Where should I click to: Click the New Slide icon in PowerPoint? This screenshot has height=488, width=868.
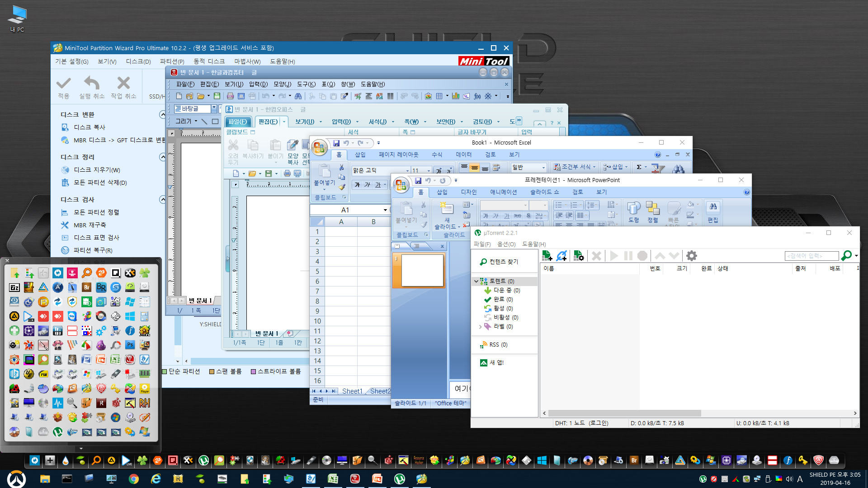pos(447,208)
